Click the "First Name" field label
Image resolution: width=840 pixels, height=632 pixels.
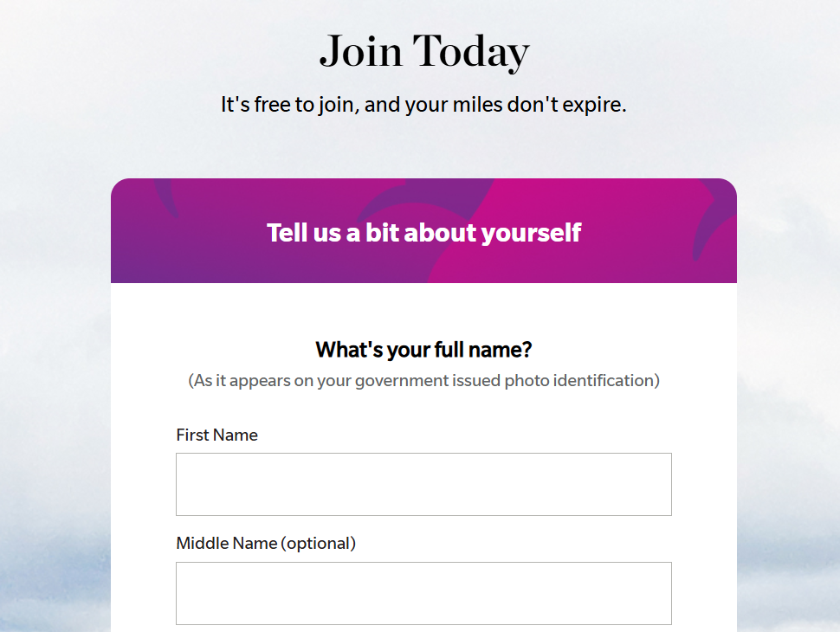[x=216, y=435]
